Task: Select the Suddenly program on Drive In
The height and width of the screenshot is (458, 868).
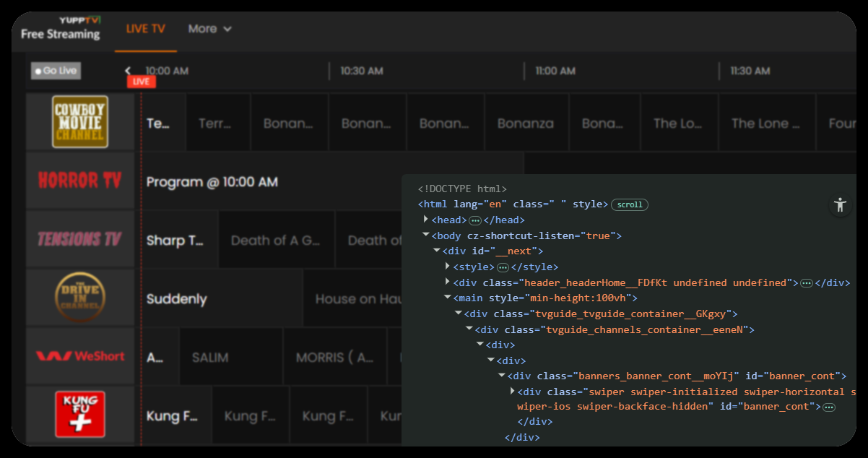Action: [177, 299]
